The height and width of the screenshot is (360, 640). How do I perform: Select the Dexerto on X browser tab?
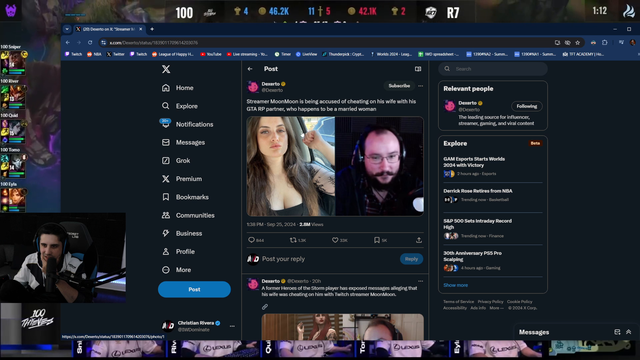[107, 29]
